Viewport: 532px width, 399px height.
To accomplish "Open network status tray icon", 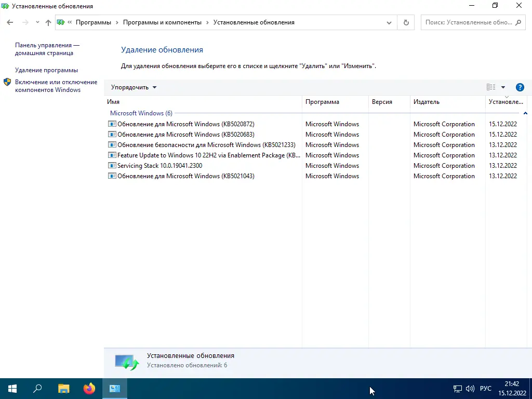I will click(458, 389).
